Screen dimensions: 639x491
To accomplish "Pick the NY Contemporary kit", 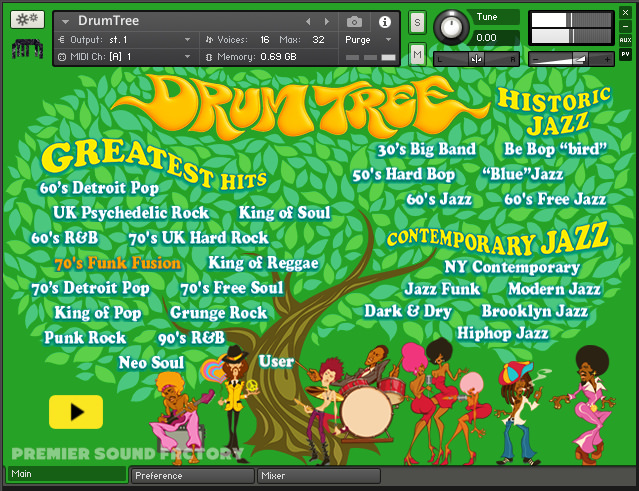I will [x=512, y=267].
